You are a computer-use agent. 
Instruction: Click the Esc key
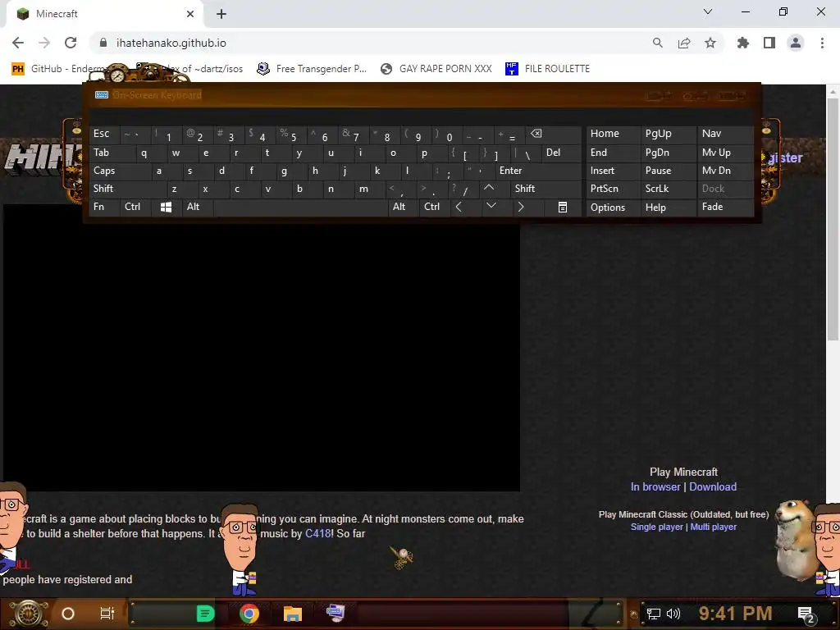(104, 134)
